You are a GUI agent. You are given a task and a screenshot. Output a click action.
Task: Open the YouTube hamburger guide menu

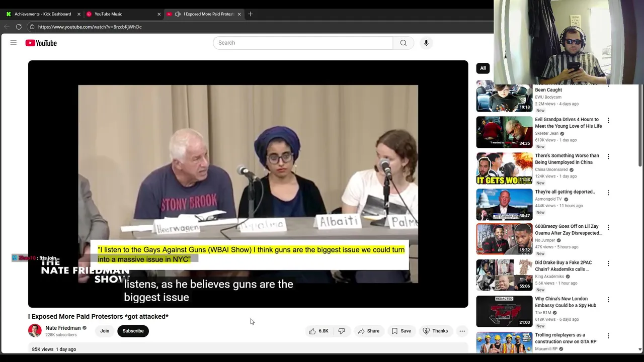tap(14, 43)
